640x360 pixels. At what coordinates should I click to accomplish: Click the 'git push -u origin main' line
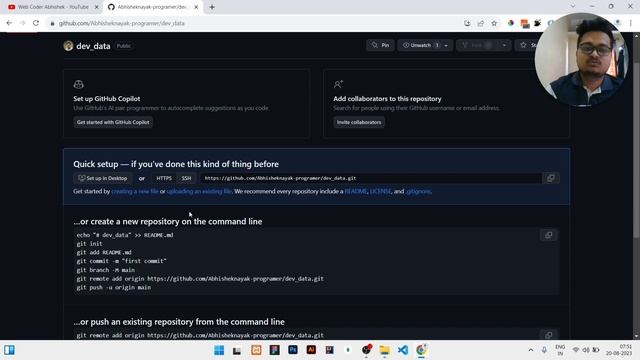click(113, 287)
